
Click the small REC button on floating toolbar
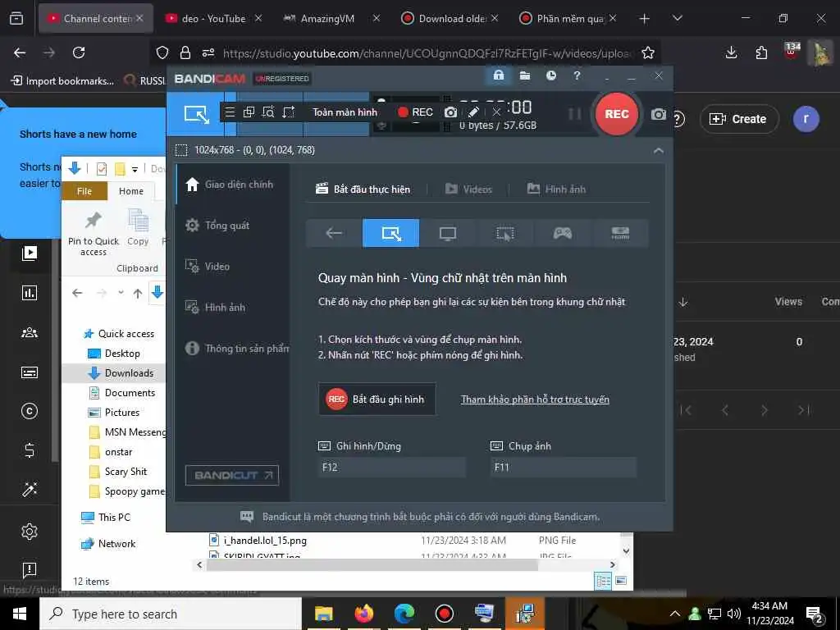point(415,112)
